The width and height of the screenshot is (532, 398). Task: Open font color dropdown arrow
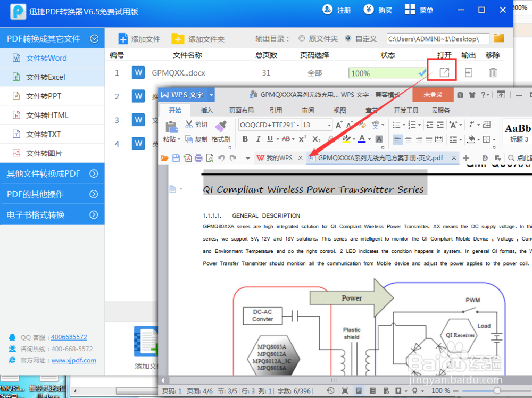pos(370,139)
